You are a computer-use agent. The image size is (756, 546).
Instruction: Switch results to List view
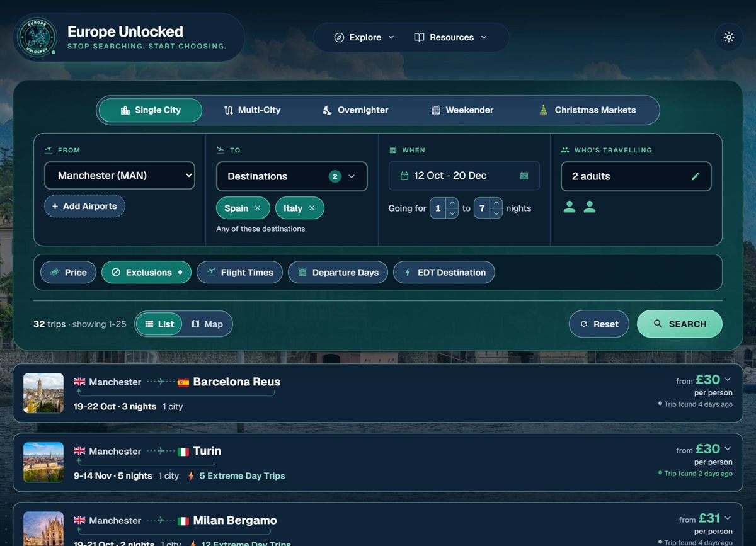coord(159,324)
